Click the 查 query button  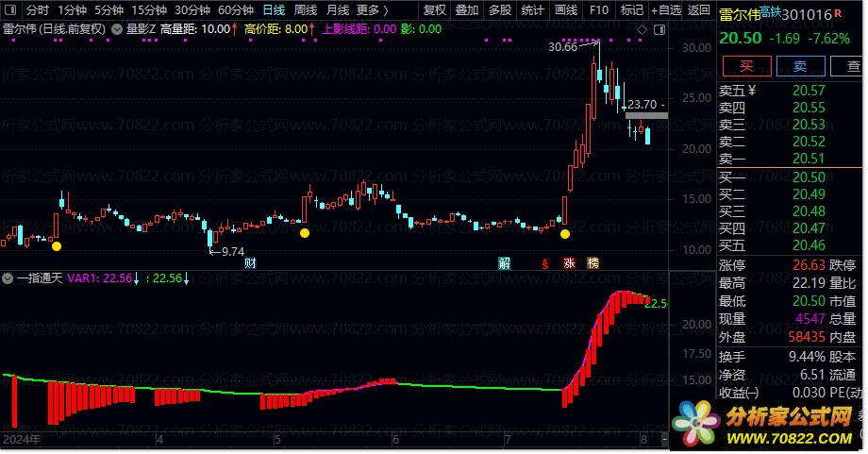848,66
